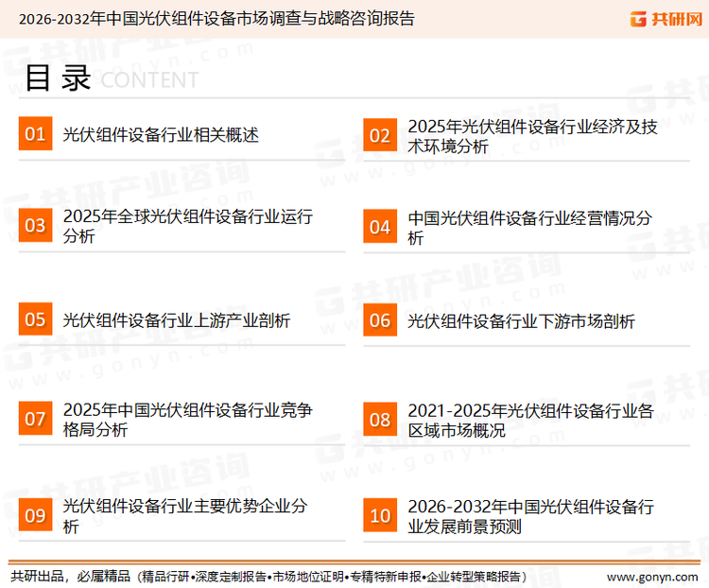Open chapter 中国光伏组件设备行业经营情况分析
709x588 pixels.
coord(529,228)
